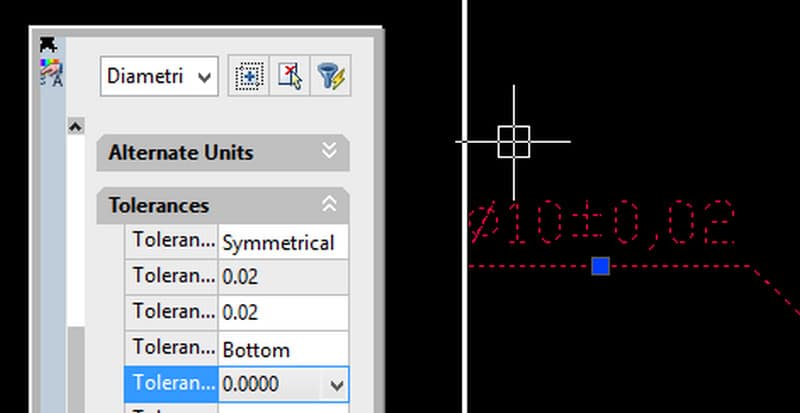
Task: Click the blue grip on dimension line
Action: [601, 266]
